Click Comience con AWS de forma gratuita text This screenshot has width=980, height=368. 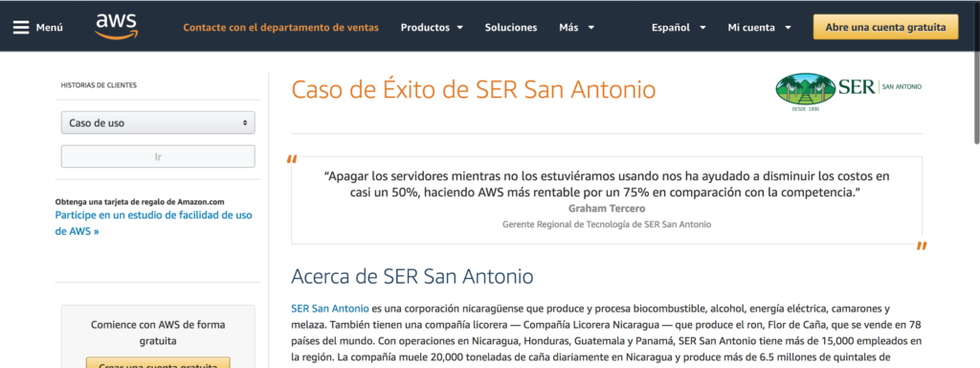coord(158,333)
